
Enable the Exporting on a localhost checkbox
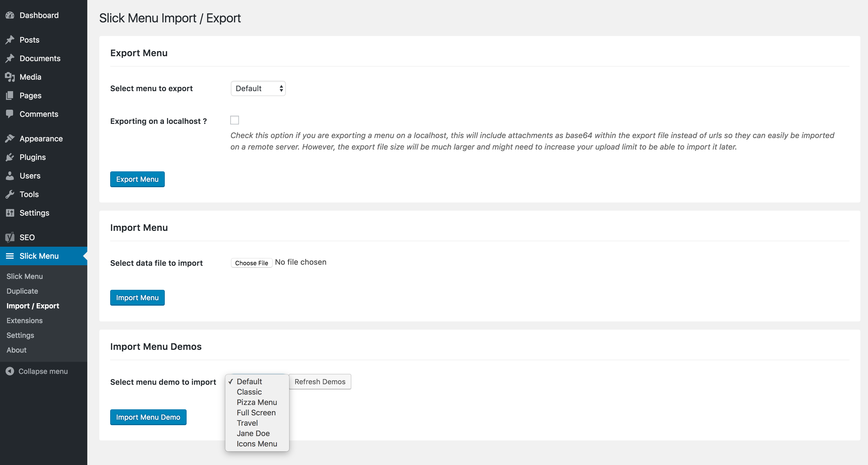pos(235,120)
